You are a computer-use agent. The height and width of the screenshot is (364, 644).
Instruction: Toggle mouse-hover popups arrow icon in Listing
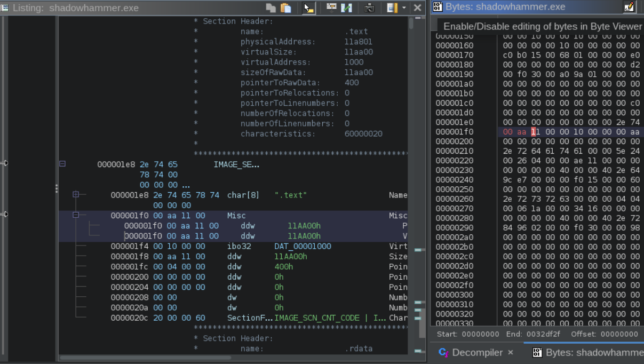coord(309,8)
